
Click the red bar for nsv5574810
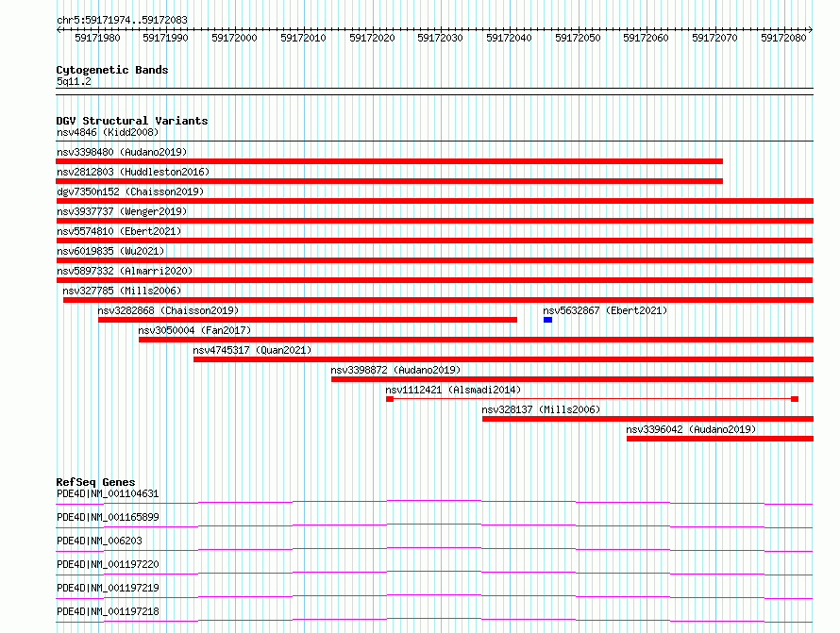tap(434, 241)
